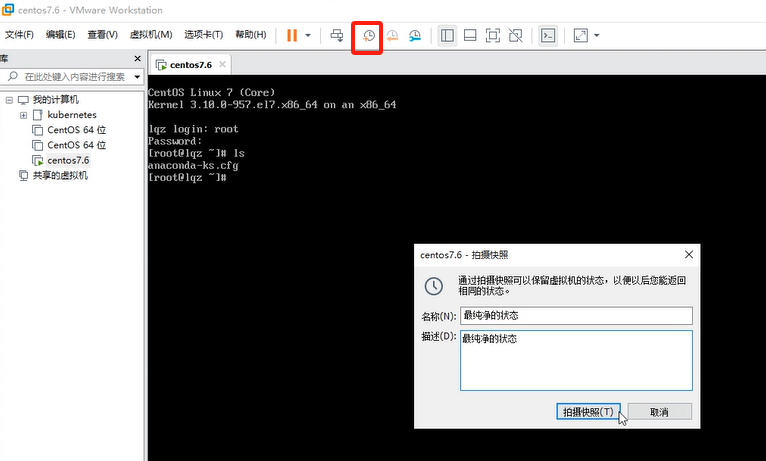Switch to the centos7.6 tab
Image resolution: width=766 pixels, height=461 pixels.
click(x=191, y=65)
